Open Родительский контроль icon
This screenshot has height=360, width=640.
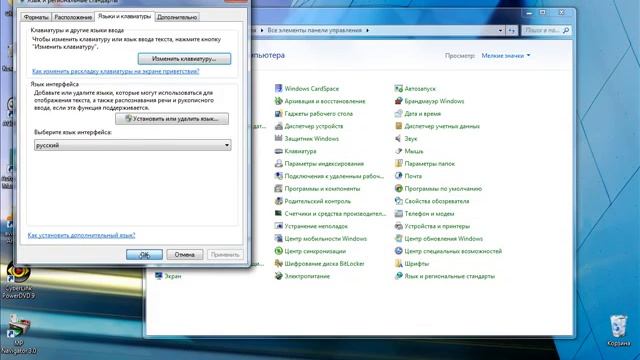279,201
